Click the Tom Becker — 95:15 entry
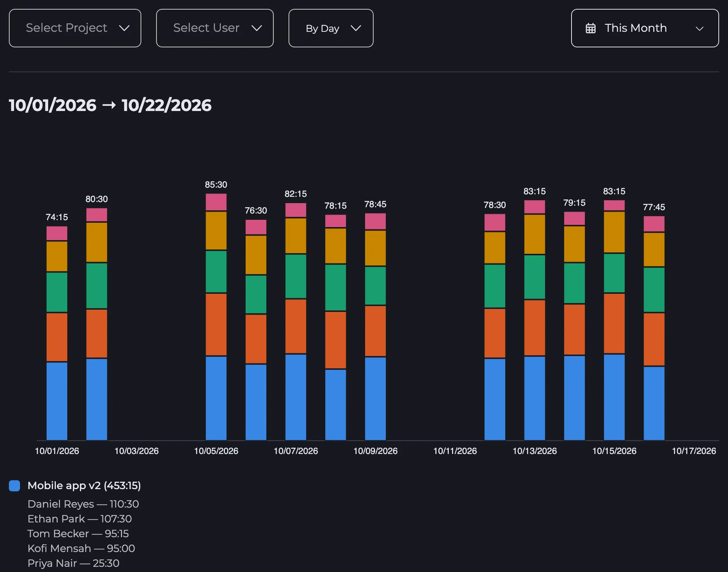Viewport: 728px width, 572px height. click(x=78, y=534)
